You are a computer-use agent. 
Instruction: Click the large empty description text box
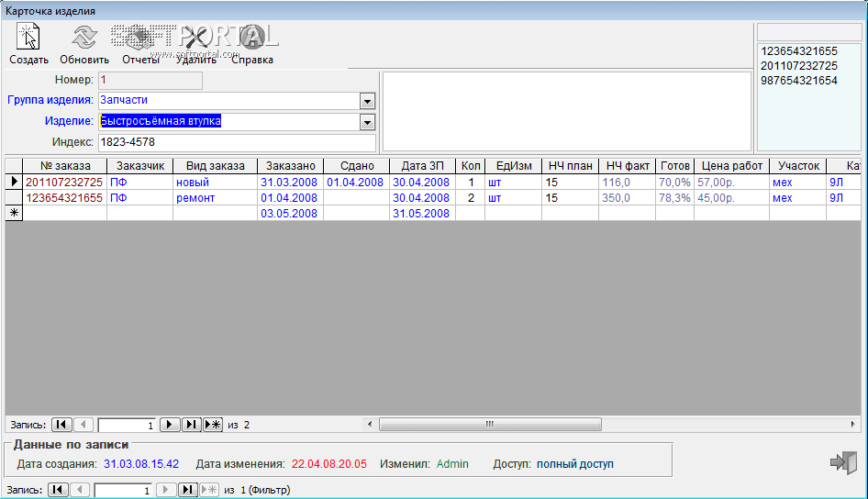point(567,111)
